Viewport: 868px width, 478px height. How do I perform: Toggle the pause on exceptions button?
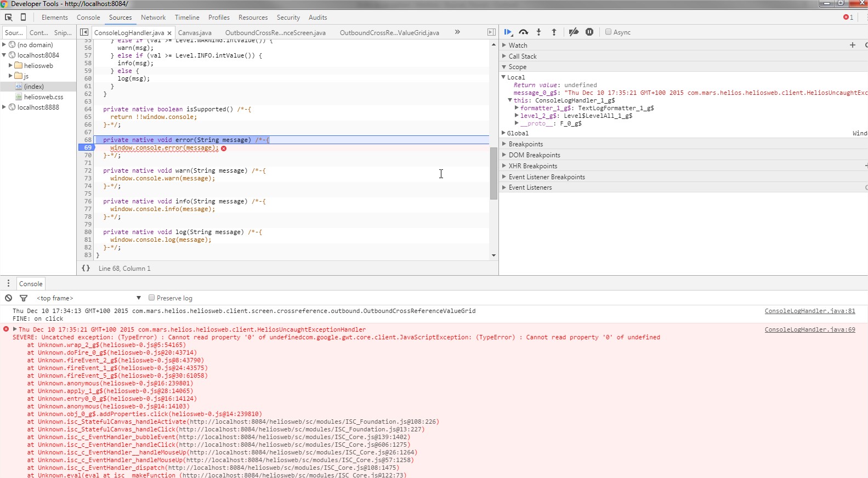(589, 32)
